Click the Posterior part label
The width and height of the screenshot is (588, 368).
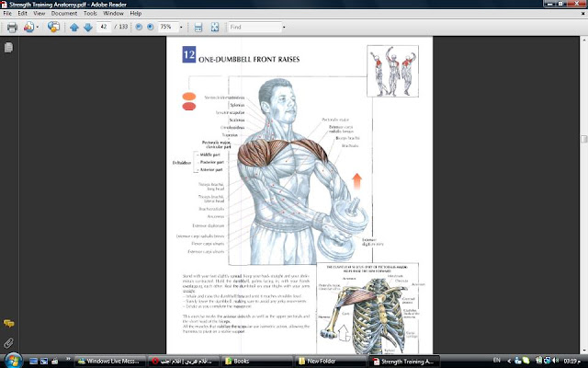click(212, 162)
